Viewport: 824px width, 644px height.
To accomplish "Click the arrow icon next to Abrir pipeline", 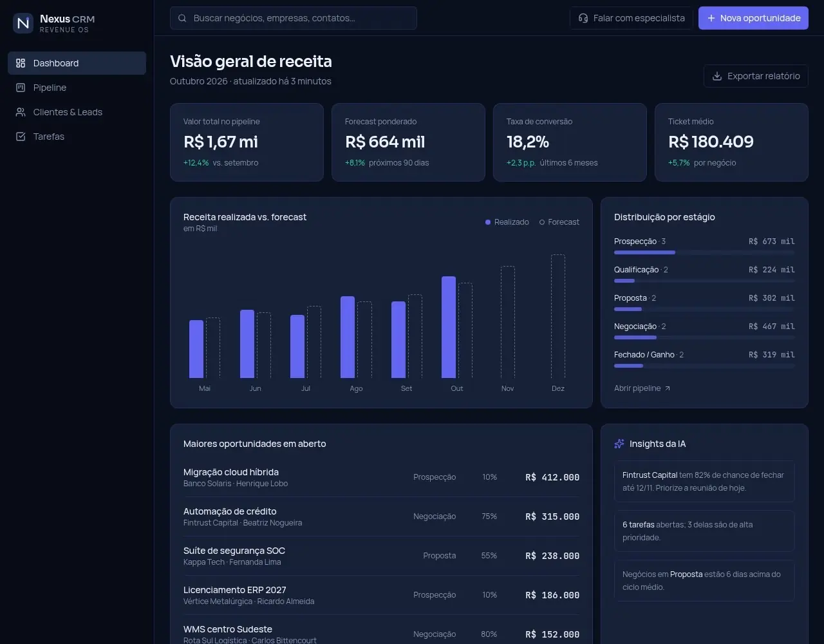I will (x=668, y=388).
